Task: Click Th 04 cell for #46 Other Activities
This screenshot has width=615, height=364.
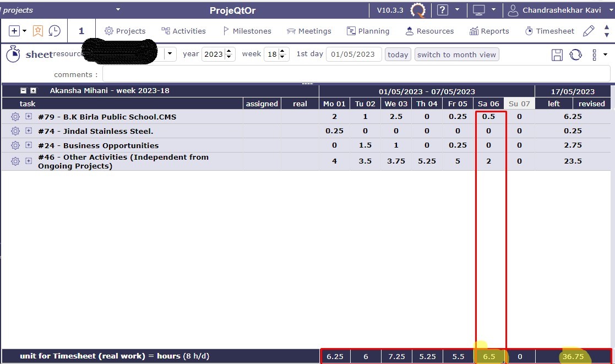Action: click(x=427, y=161)
